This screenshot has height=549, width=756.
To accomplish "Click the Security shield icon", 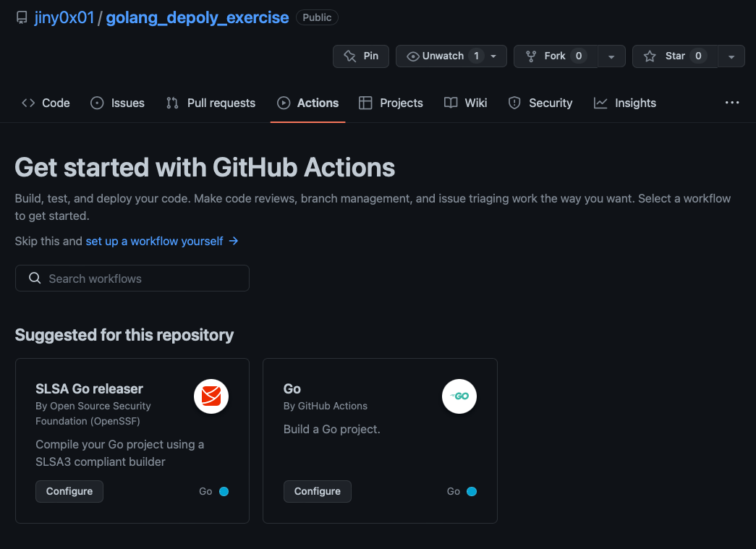I will [x=514, y=103].
